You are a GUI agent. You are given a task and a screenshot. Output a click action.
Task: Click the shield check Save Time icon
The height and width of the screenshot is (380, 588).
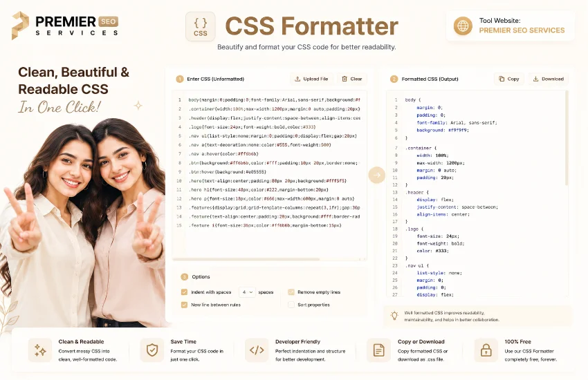[x=152, y=350]
